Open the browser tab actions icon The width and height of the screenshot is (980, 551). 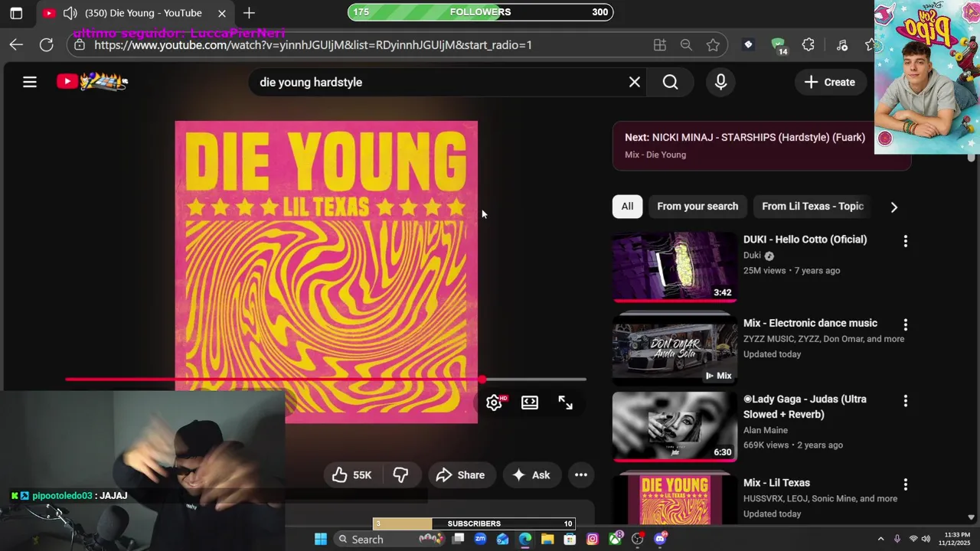coord(16,13)
